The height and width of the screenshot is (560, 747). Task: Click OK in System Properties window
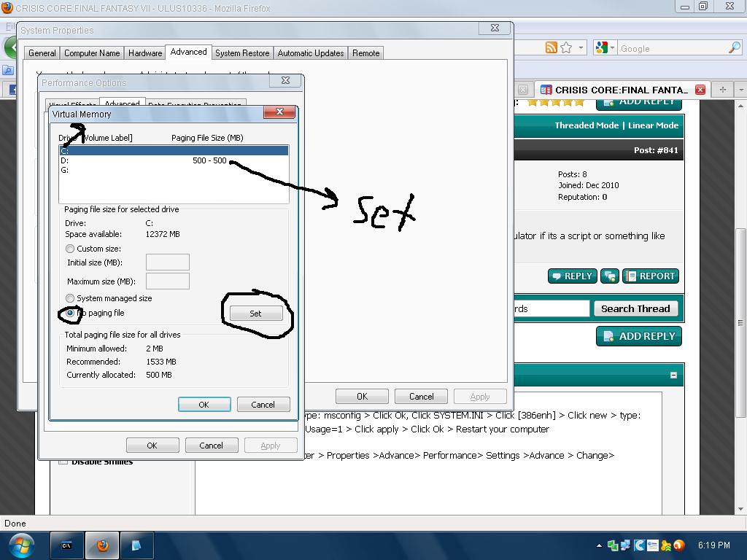coord(362,396)
